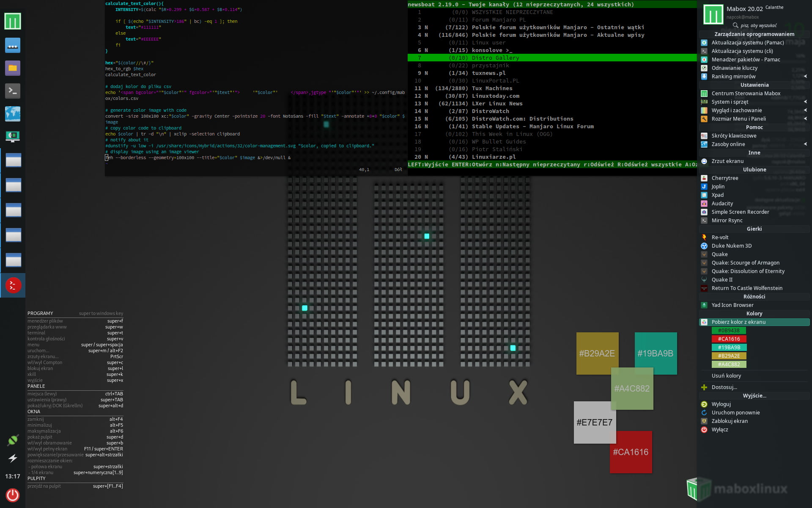Pick the #CA1616 red swatch in menu
The height and width of the screenshot is (508, 812).
point(729,339)
